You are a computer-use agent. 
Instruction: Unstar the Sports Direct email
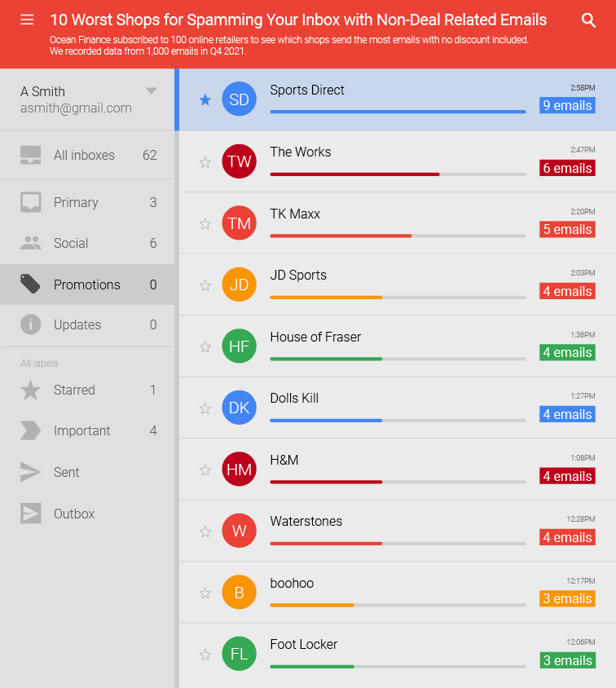(x=205, y=100)
